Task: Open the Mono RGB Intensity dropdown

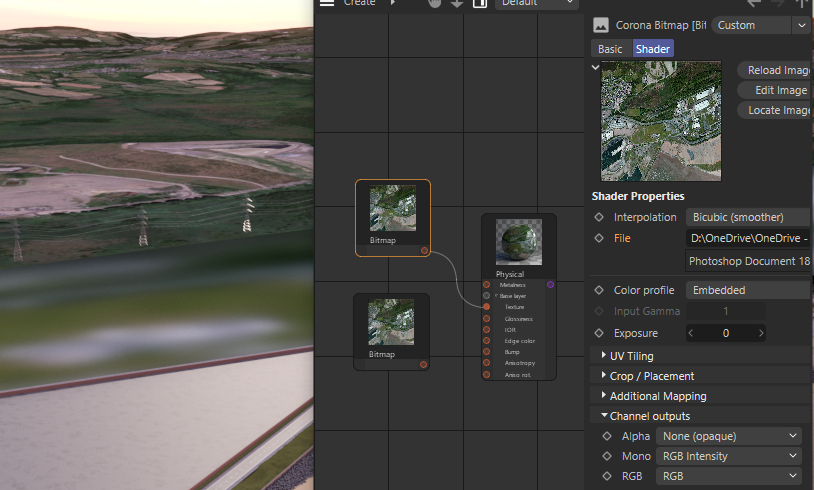Action: click(x=729, y=456)
